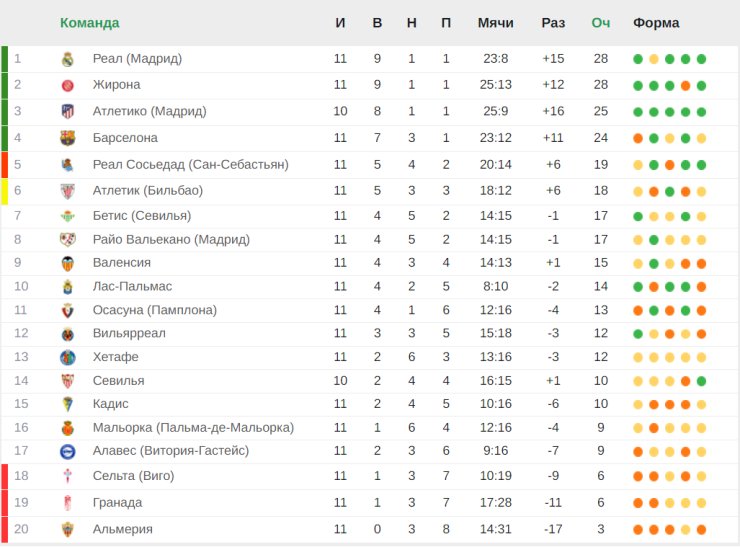This screenshot has width=740, height=547.
Task: Sort table by the Команда header
Action: tap(90, 23)
